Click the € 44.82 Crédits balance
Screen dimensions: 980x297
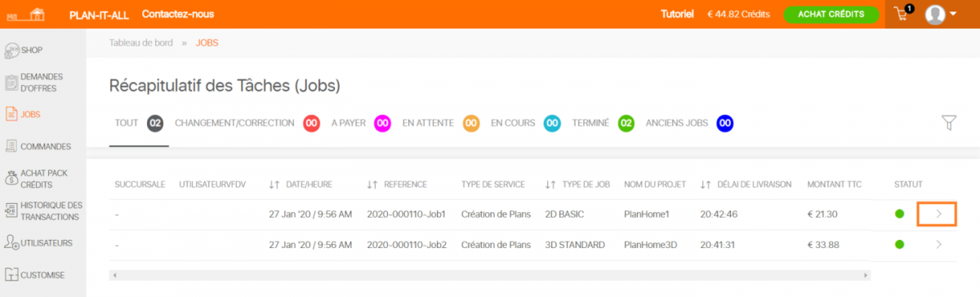coord(738,14)
